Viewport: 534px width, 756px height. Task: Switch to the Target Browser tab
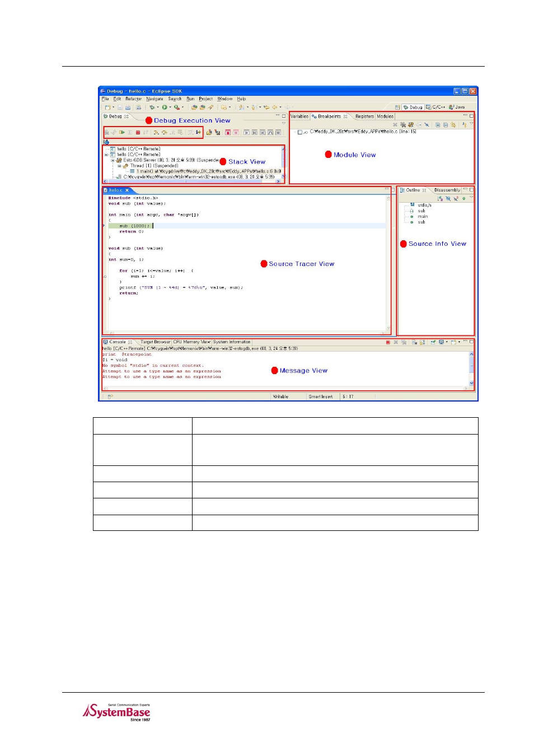pyautogui.click(x=155, y=342)
